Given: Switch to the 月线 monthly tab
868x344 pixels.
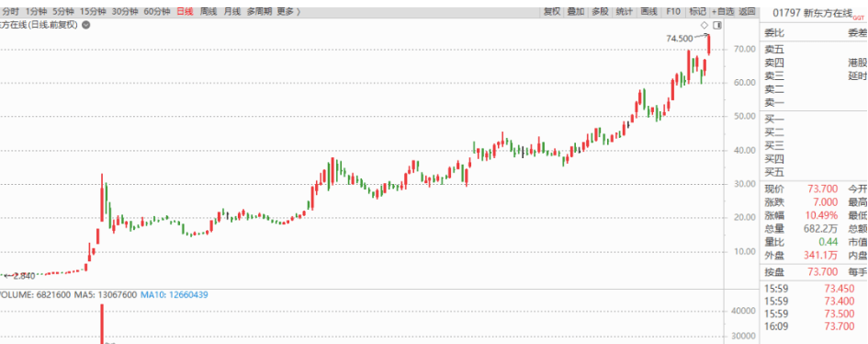Looking at the screenshot, I should point(232,11).
